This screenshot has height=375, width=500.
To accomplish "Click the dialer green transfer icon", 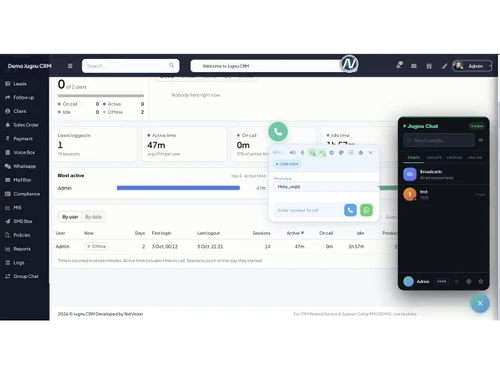I will point(322,153).
